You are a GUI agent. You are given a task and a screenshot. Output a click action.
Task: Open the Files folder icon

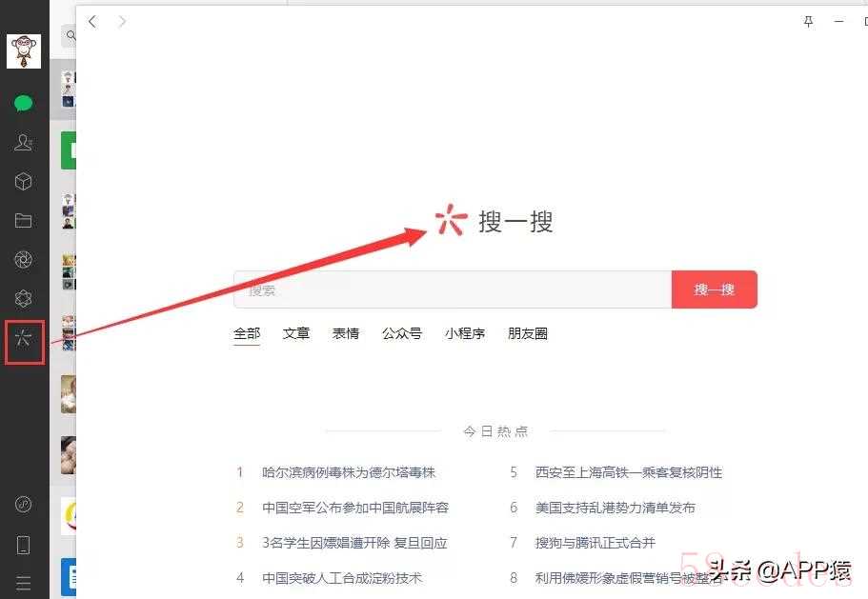[23, 221]
